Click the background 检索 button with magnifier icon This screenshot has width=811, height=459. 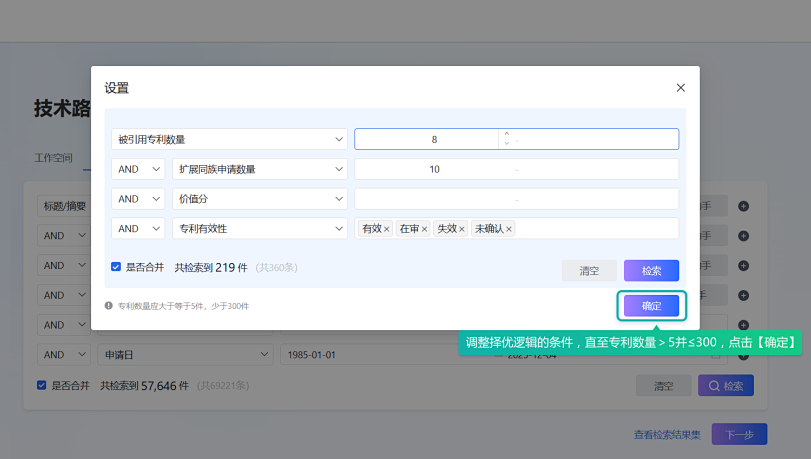tap(726, 386)
